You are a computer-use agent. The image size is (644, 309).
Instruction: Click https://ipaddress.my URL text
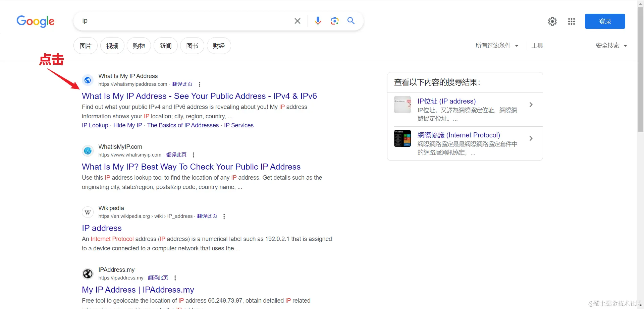121,278
